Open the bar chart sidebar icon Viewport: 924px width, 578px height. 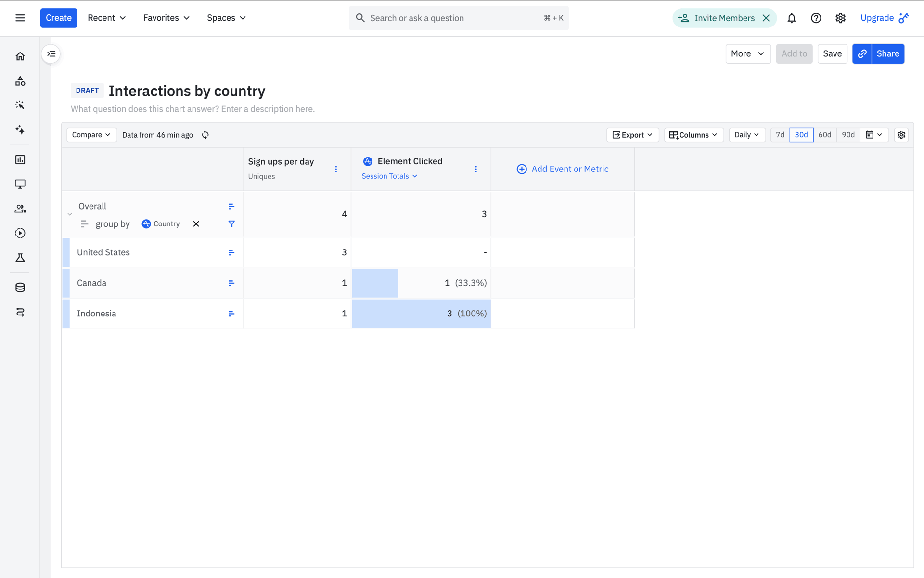coord(20,159)
